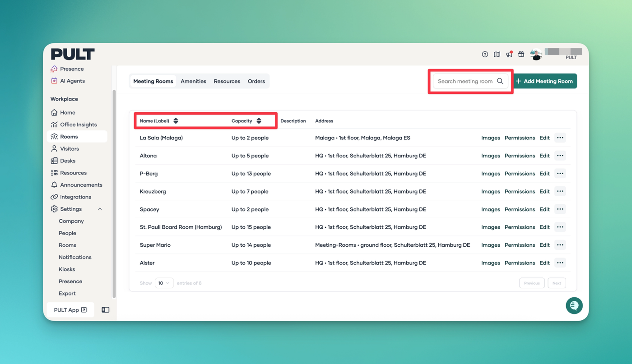This screenshot has height=364, width=632.
Task: Toggle the sidebar collapse icon
Action: coord(106,310)
